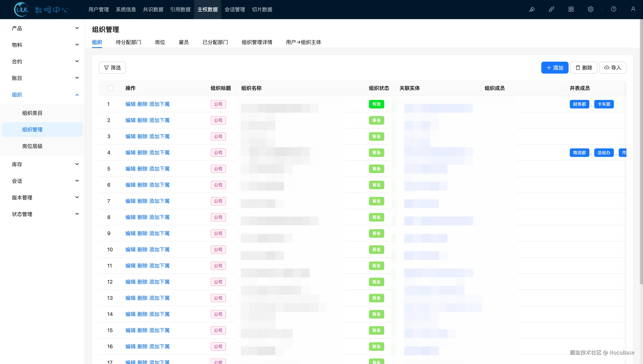Expand the 版本管理 sidebar menu

click(42, 198)
